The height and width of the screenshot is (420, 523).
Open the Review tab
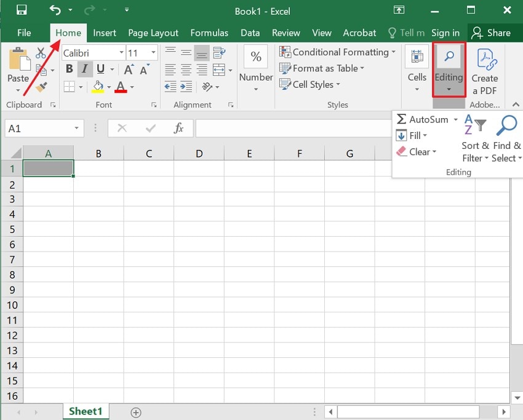click(x=287, y=33)
